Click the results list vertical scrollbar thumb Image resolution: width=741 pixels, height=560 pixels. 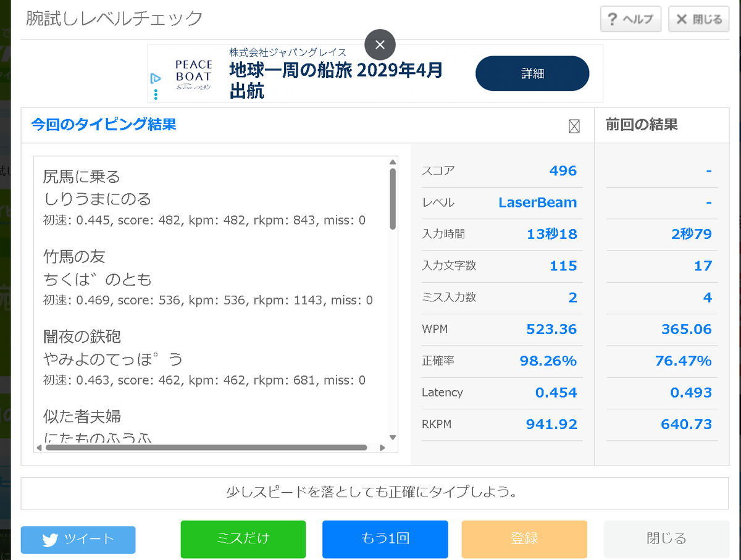pos(393,199)
